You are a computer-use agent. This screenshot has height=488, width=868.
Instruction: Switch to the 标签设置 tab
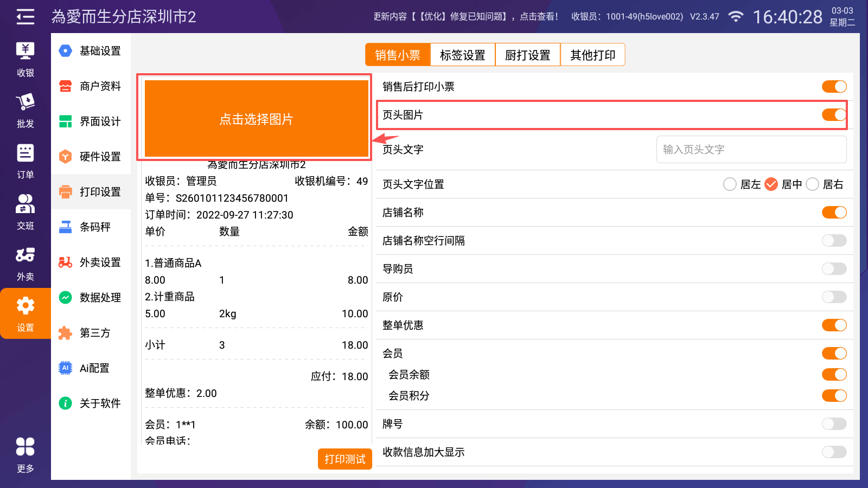pyautogui.click(x=463, y=55)
